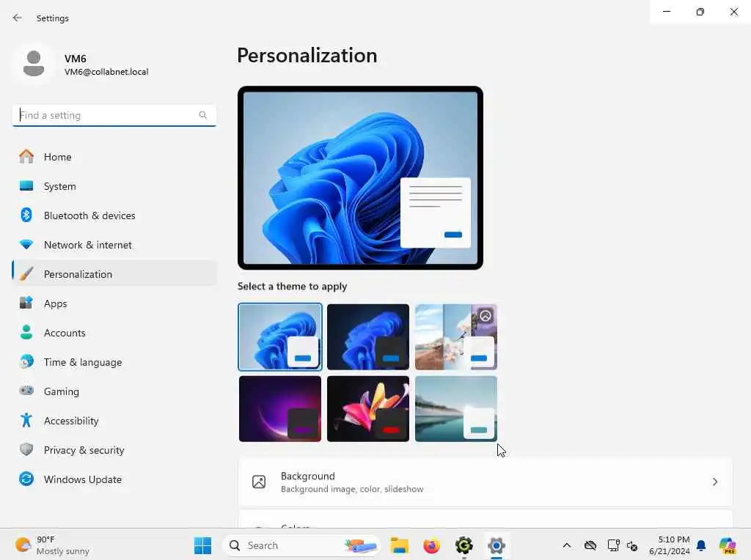Apply the teal lake Flow theme
Image resolution: width=751 pixels, height=560 pixels.
pyautogui.click(x=456, y=409)
